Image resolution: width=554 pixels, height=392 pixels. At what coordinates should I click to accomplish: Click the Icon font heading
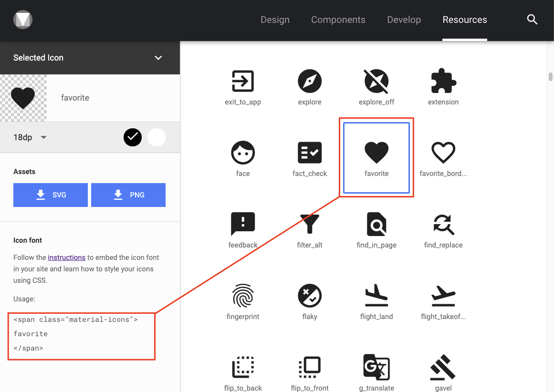tap(28, 240)
